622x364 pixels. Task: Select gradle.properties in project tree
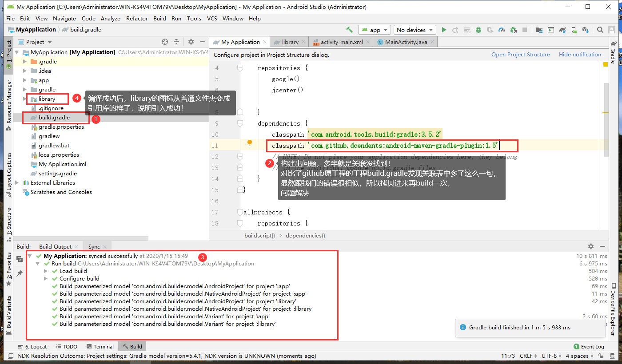click(x=61, y=127)
